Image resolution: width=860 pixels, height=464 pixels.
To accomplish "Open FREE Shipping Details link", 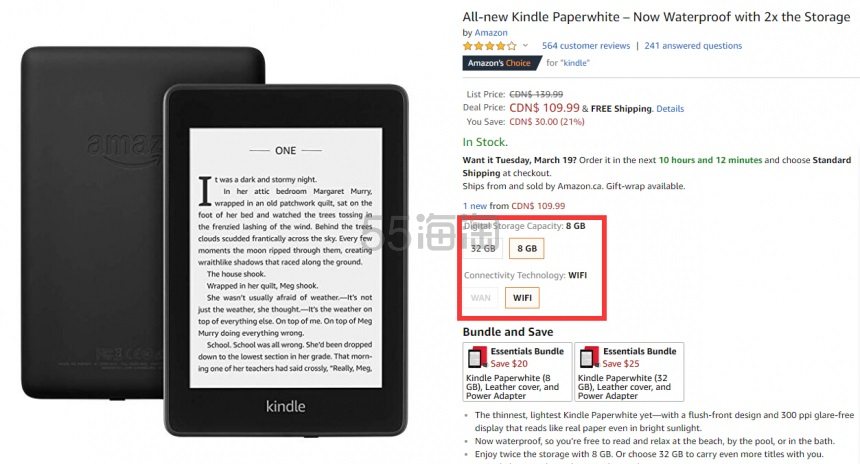I will 670,109.
